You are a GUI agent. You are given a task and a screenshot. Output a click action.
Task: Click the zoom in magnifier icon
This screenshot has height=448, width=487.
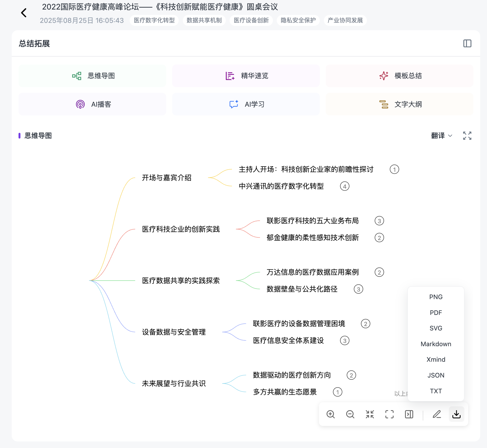331,414
